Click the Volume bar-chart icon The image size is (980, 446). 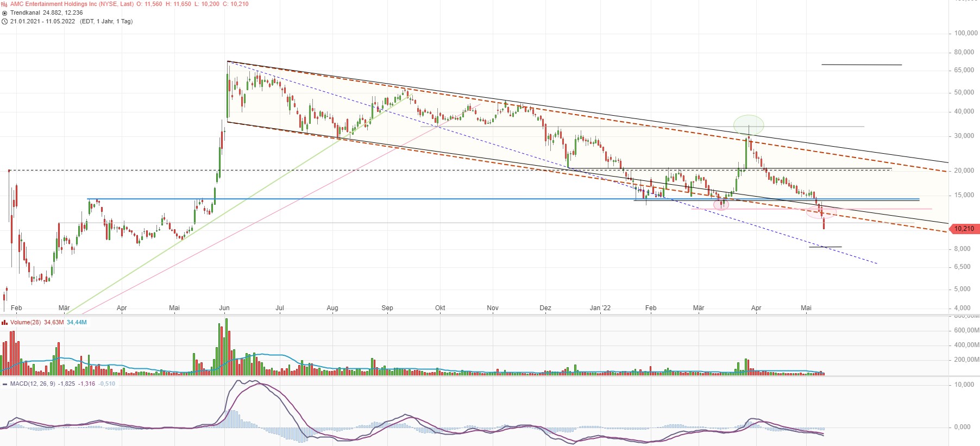pyautogui.click(x=4, y=322)
